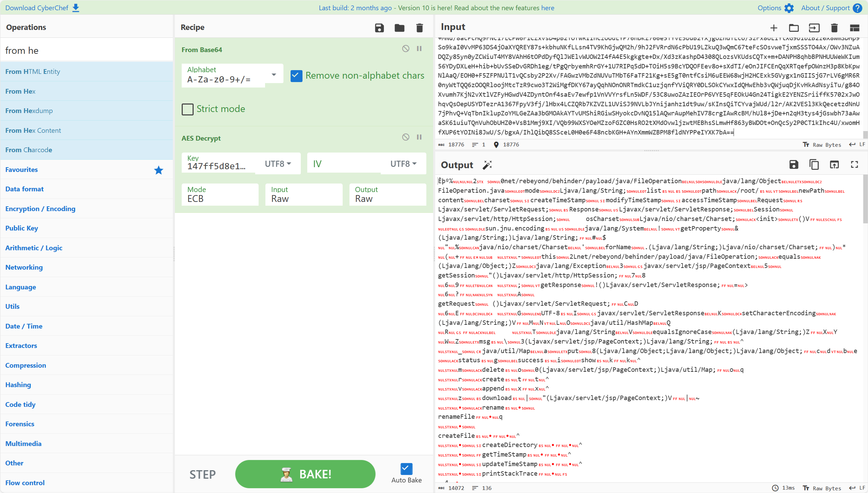Click the Download CyberChef link
Viewport: 868px width, 493px height.
[x=42, y=8]
